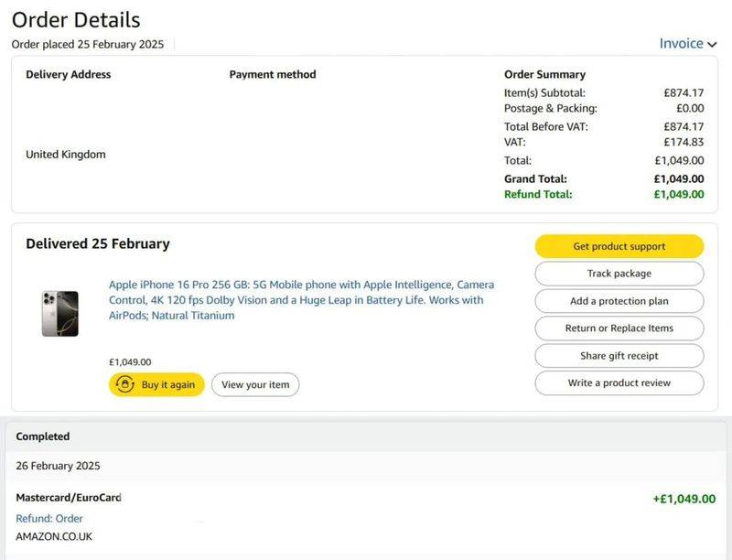Click the Order Details page title
The width and height of the screenshot is (732, 560).
click(76, 20)
